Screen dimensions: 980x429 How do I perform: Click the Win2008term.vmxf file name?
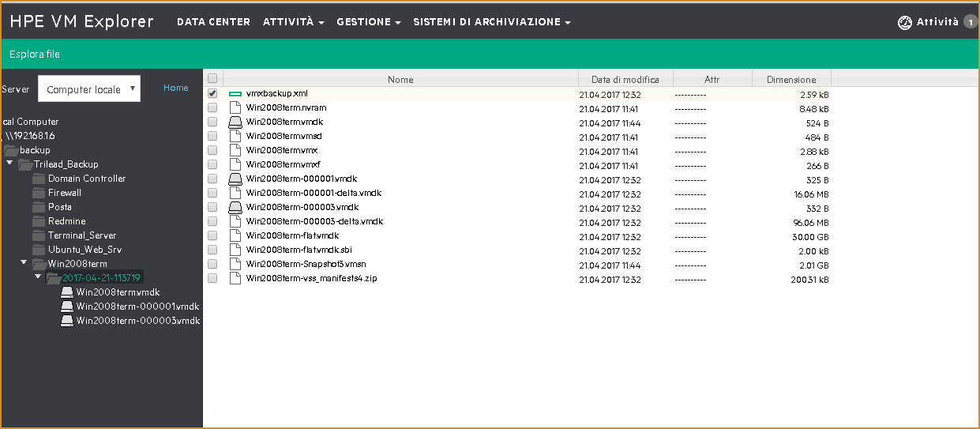tap(283, 164)
